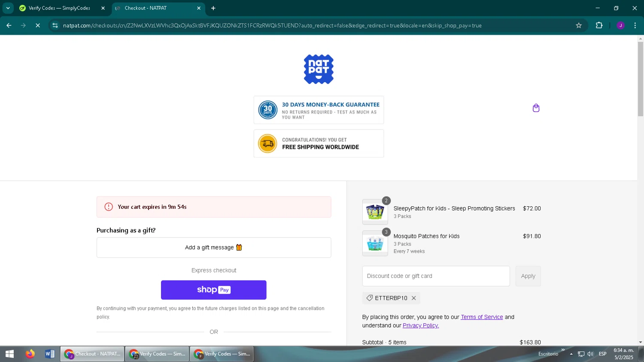Image resolution: width=644 pixels, height=362 pixels.
Task: Open the network status tray icon
Action: (x=581, y=354)
